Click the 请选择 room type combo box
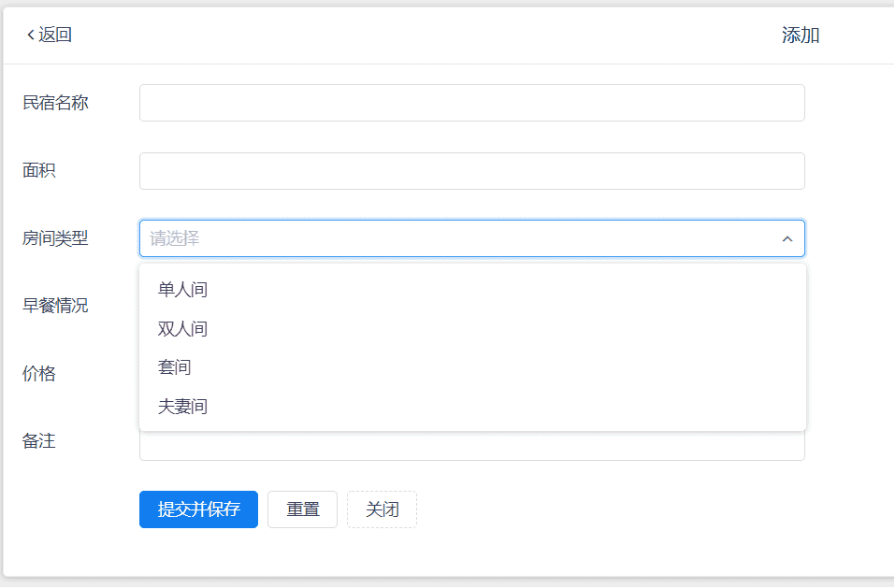 point(458,238)
